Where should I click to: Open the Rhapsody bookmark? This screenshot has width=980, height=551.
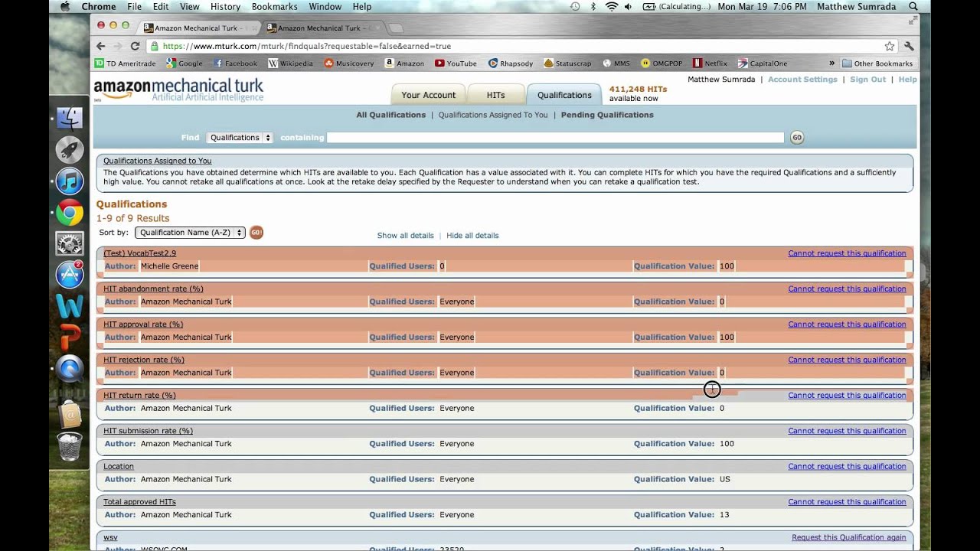(510, 64)
